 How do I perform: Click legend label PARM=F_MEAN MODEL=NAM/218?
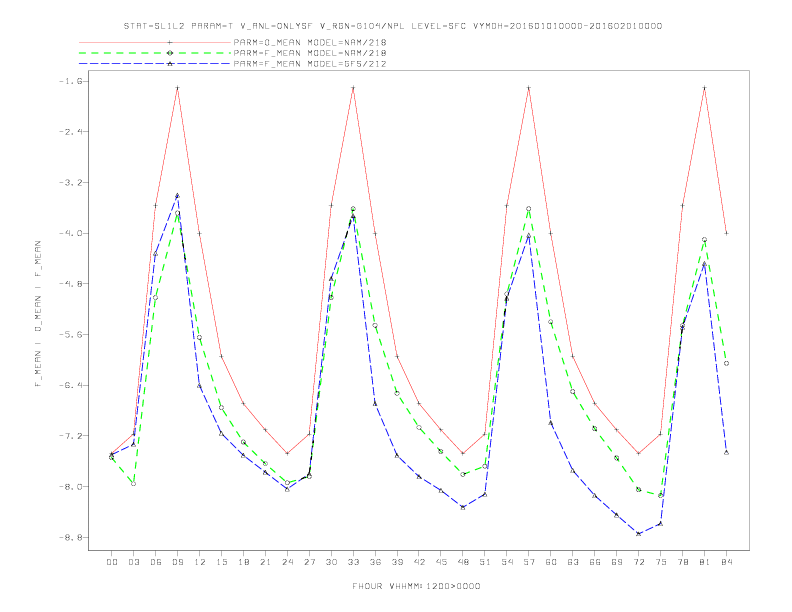(x=310, y=53)
